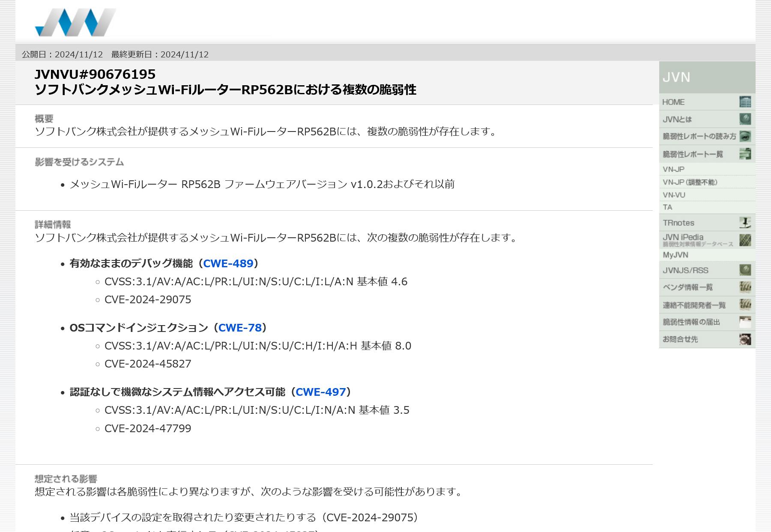Select VN-JP（調整不能）in the sidebar

(x=707, y=182)
